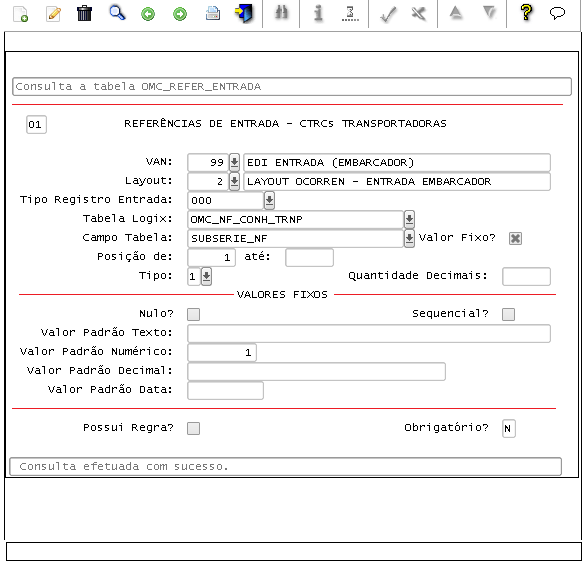Viewport: 585px width, 565px height.
Task: Click the Valor Padrão Texto field
Action: 369,333
